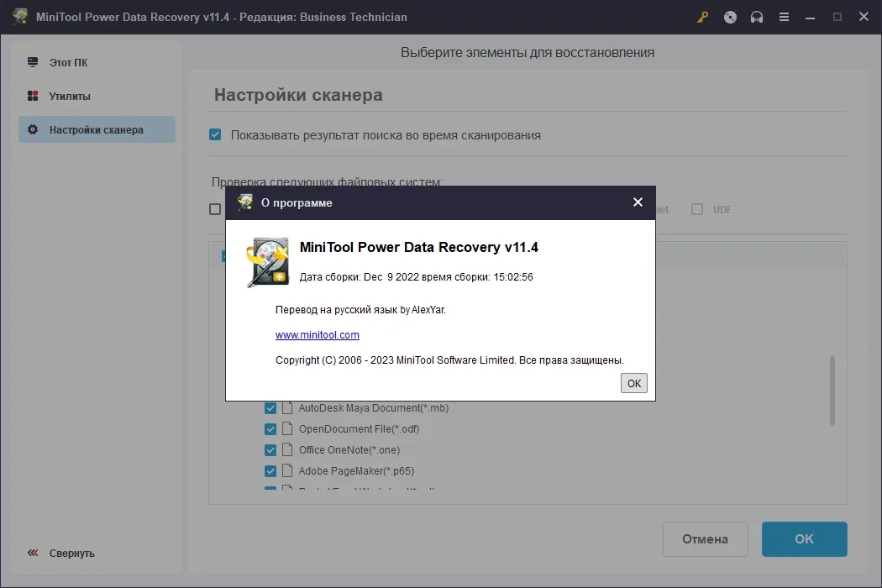This screenshot has width=882, height=588.
Task: Toggle the UDF file system checkbox
Action: (x=697, y=209)
